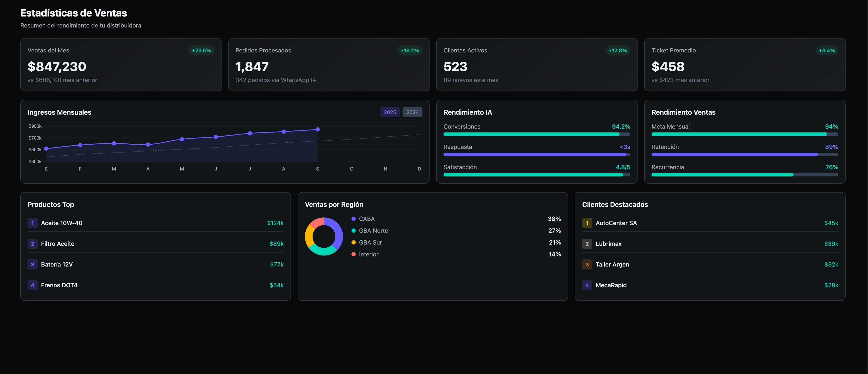Image resolution: width=868 pixels, height=374 pixels.
Task: Click the rank 3 badge next to Batería 12V
Action: (x=32, y=264)
